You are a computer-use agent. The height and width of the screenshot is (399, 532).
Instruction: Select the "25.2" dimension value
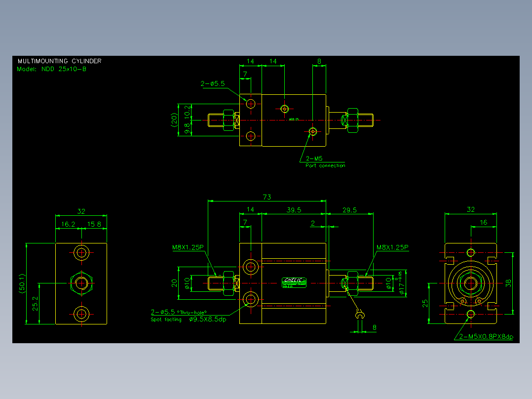click(x=36, y=304)
